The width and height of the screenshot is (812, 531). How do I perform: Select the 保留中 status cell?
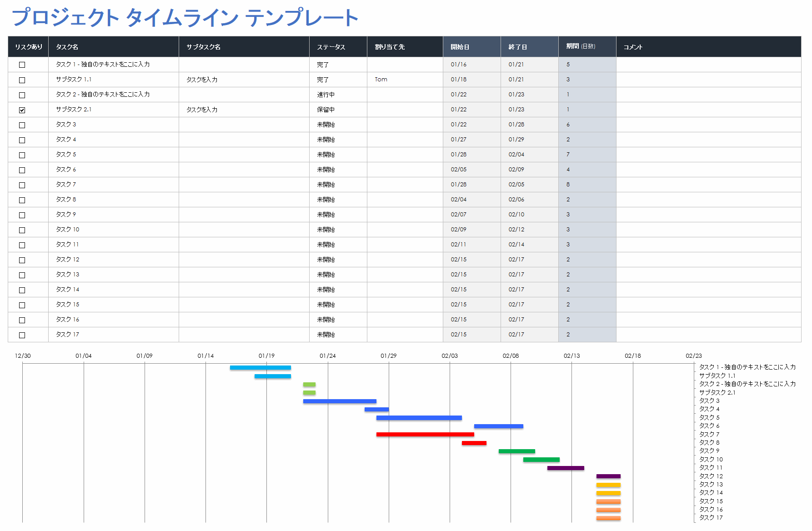tap(338, 110)
